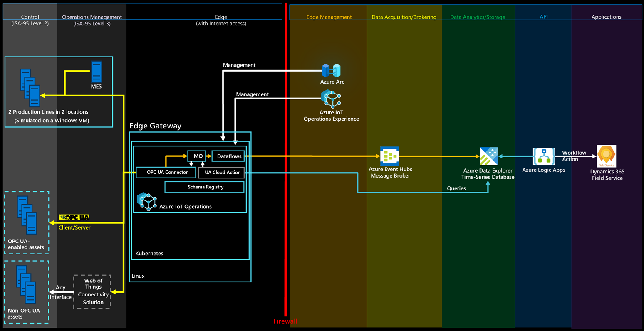
Task: Select the Dynamics 365 Field Service icon
Action: 607,156
